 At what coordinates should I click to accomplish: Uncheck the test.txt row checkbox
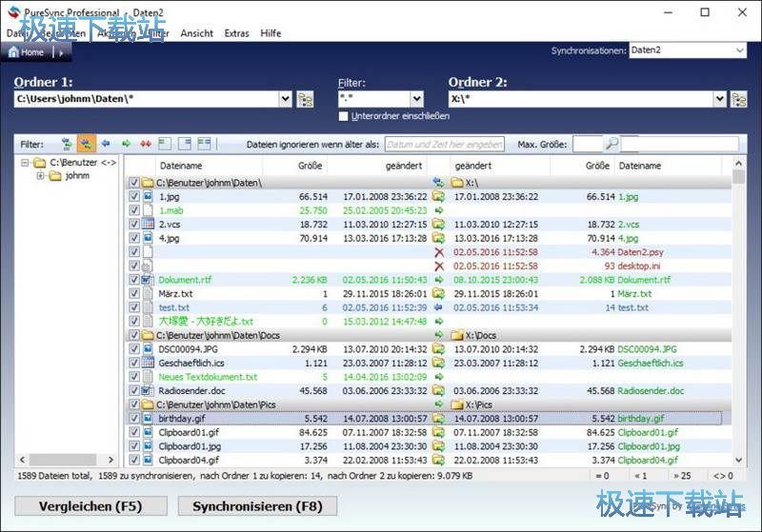(x=134, y=307)
